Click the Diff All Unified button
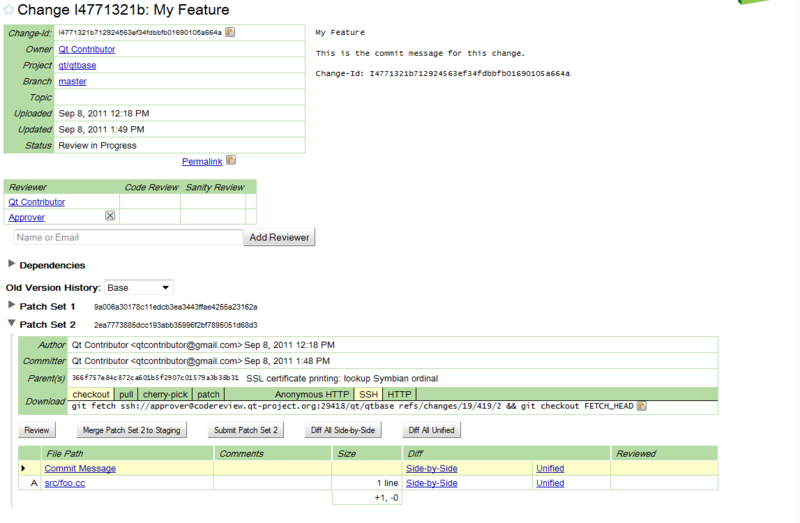Viewport: 800px width, 523px height. click(x=430, y=430)
